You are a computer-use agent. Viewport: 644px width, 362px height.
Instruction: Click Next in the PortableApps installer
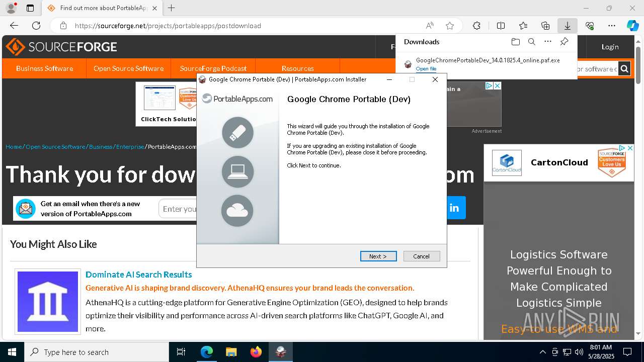point(378,256)
